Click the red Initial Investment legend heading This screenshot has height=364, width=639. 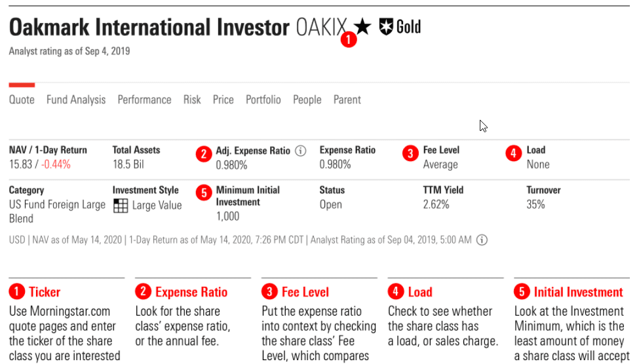point(578,293)
